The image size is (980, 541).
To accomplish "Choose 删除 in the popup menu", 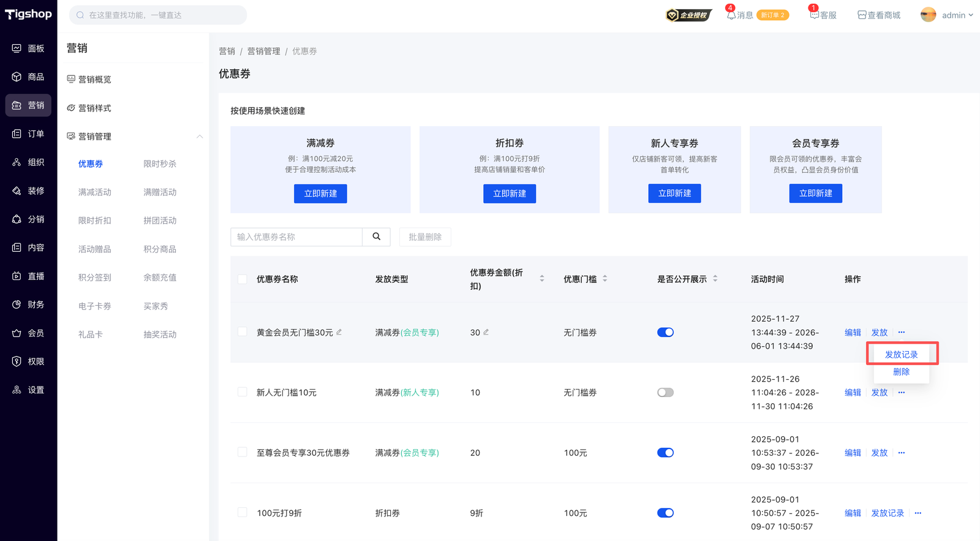I will click(901, 372).
